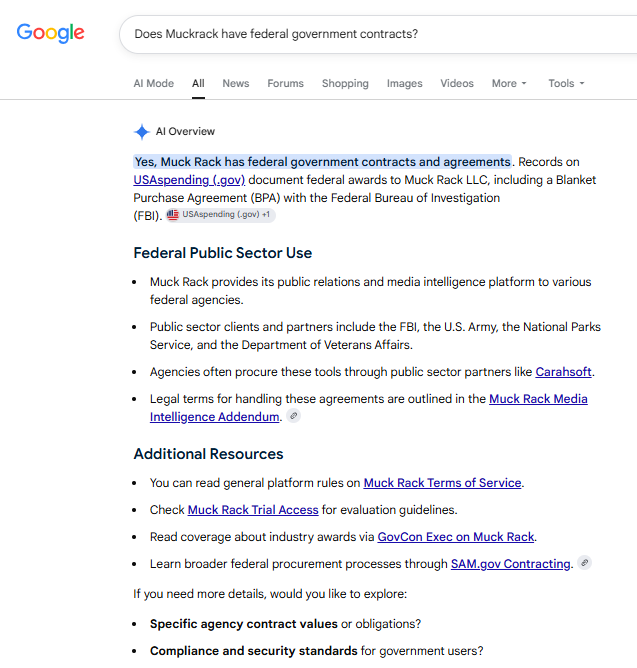Click the search query input field
Viewport: 637px width, 668px height.
point(378,34)
